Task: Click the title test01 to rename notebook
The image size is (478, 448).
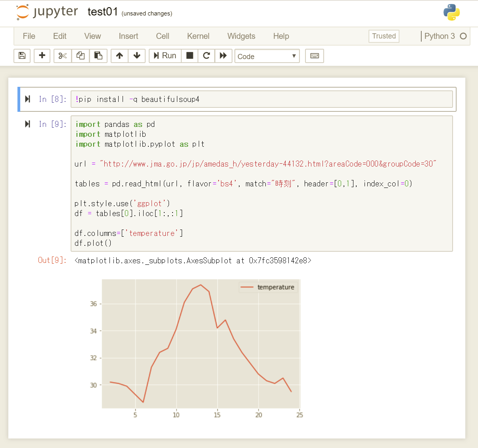Action: point(103,11)
